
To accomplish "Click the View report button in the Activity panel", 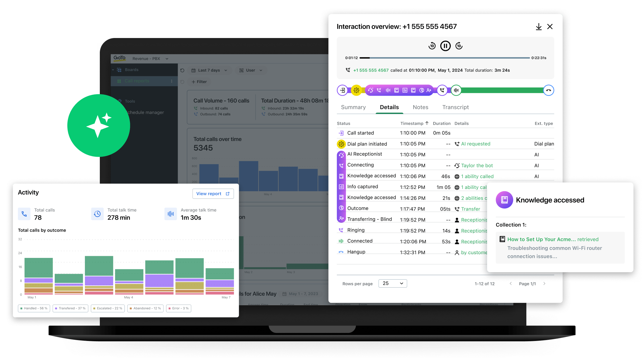I will (213, 193).
